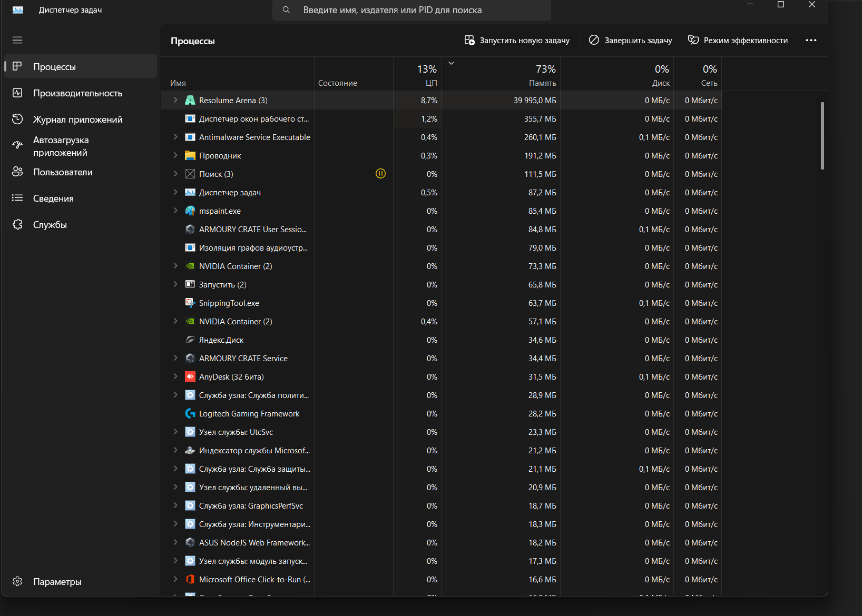Open the Services (Службы) page
Viewport: 862px width, 616px height.
point(50,225)
